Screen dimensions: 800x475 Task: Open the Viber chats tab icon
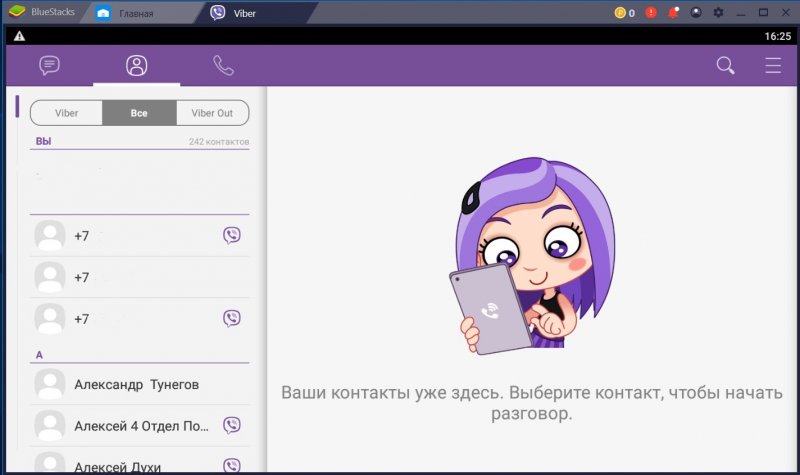pos(49,65)
